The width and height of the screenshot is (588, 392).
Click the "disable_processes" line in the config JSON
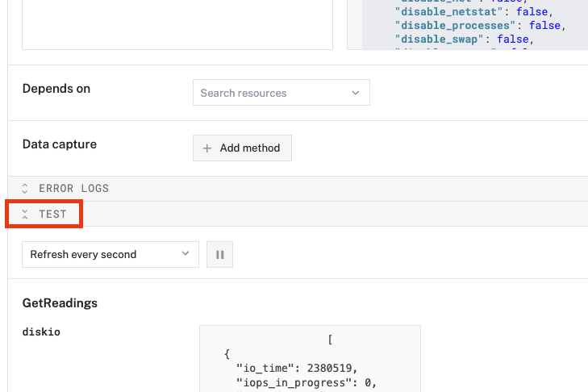(479, 25)
